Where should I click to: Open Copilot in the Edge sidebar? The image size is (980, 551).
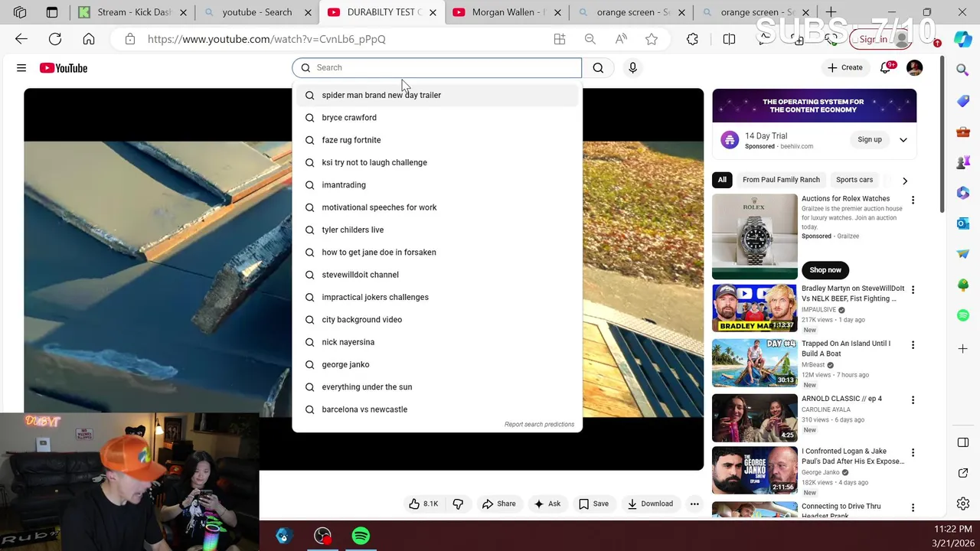tap(963, 39)
